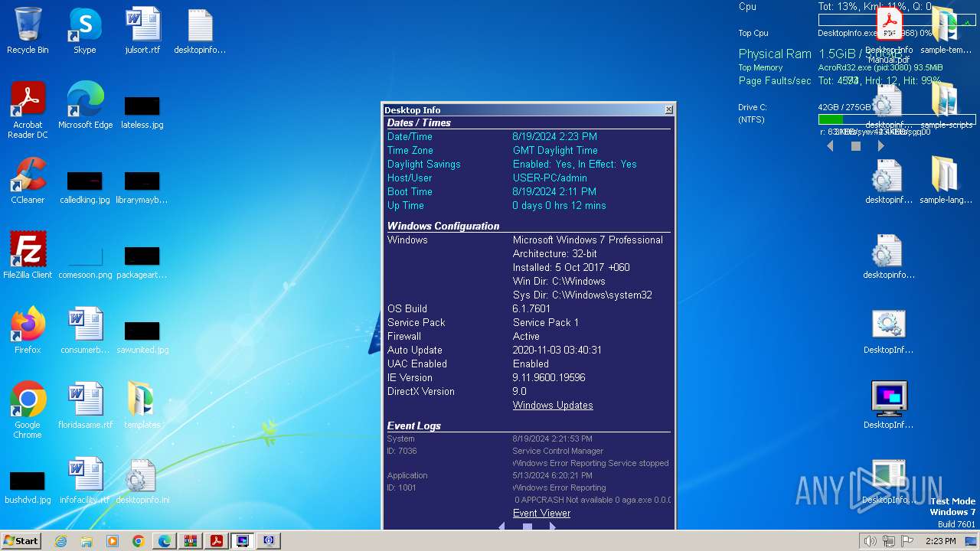Open the templates folder icon
This screenshot has height=551, width=980.
[x=142, y=405]
